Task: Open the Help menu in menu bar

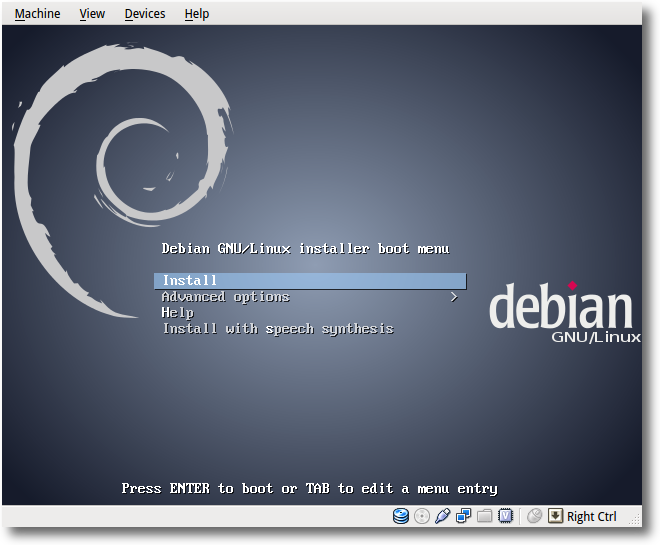Action: [x=197, y=14]
